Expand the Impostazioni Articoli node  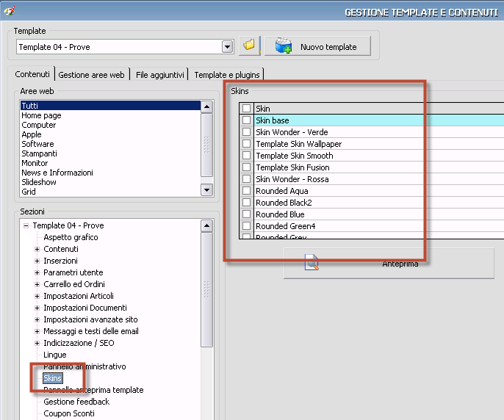coord(37,296)
